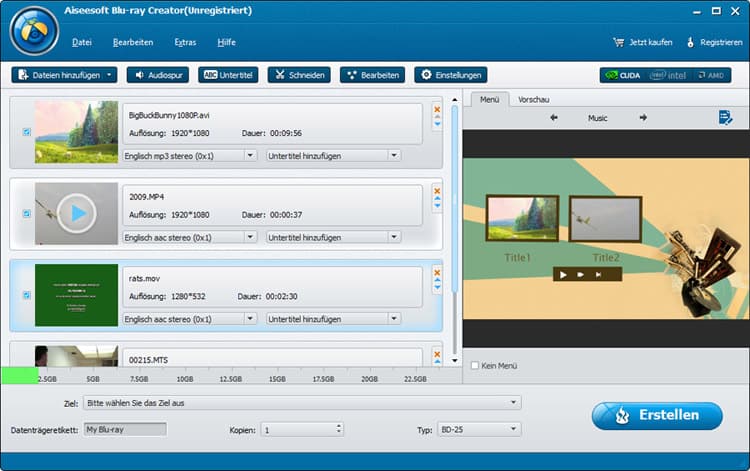This screenshot has height=471, width=750.
Task: Toggle checkbox for 2009.MP4
Action: (x=27, y=214)
